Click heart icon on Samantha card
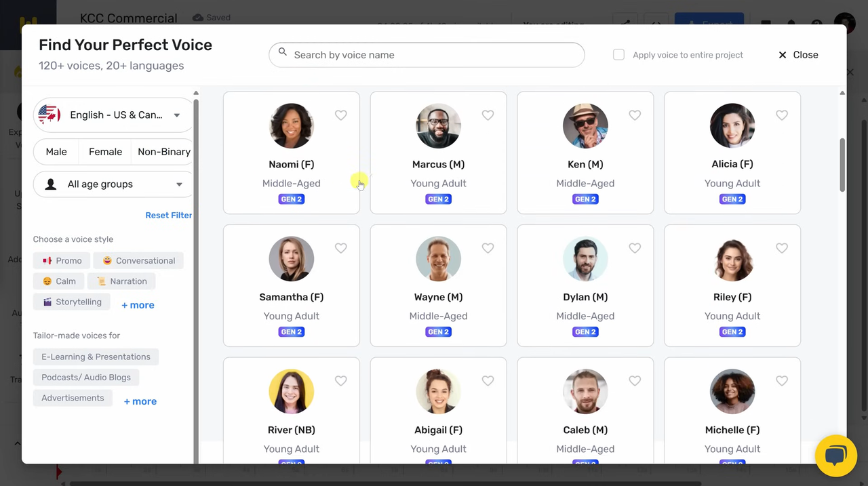Viewport: 868px width, 486px height. click(341, 248)
